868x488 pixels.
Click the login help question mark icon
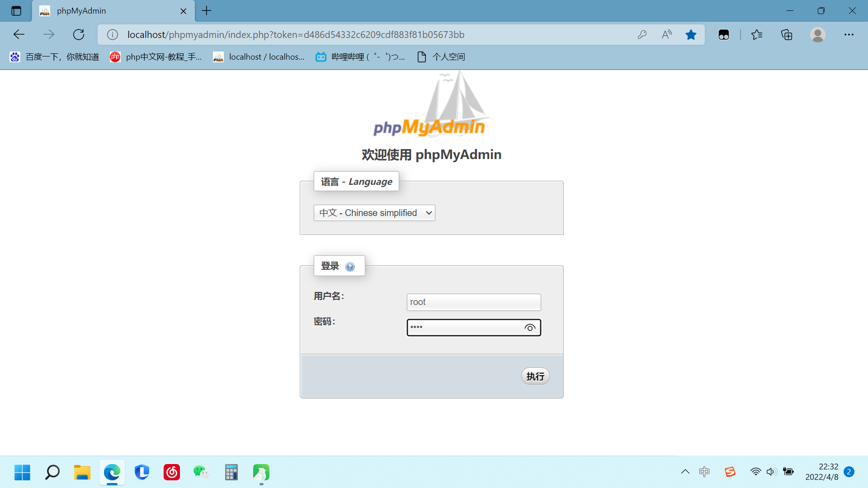(349, 267)
